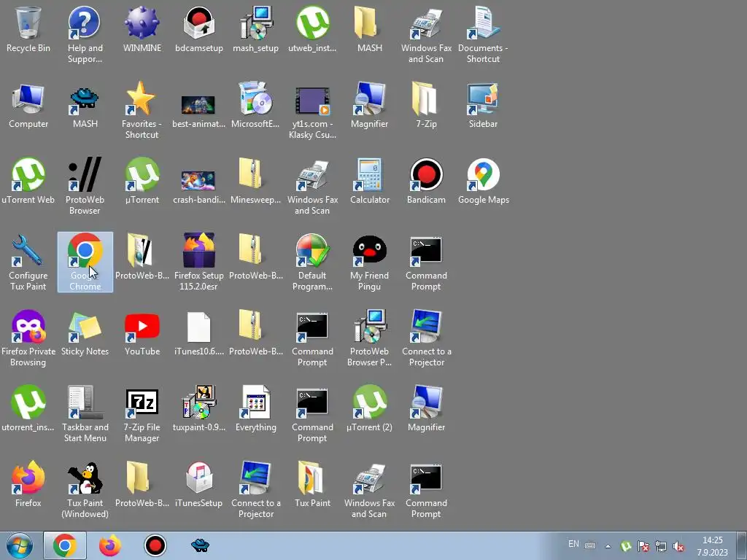Open the on-screen keyboard tray icon

click(589, 545)
